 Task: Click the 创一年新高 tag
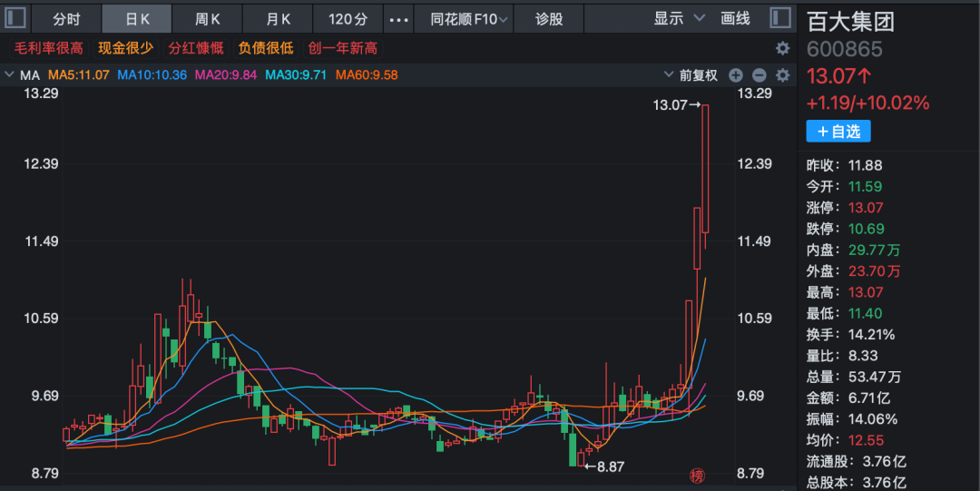(x=342, y=48)
